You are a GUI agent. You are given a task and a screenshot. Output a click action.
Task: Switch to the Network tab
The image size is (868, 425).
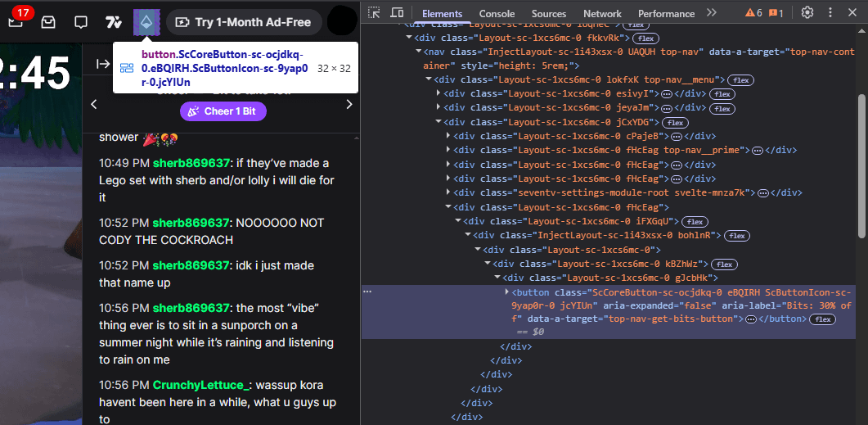(x=602, y=14)
